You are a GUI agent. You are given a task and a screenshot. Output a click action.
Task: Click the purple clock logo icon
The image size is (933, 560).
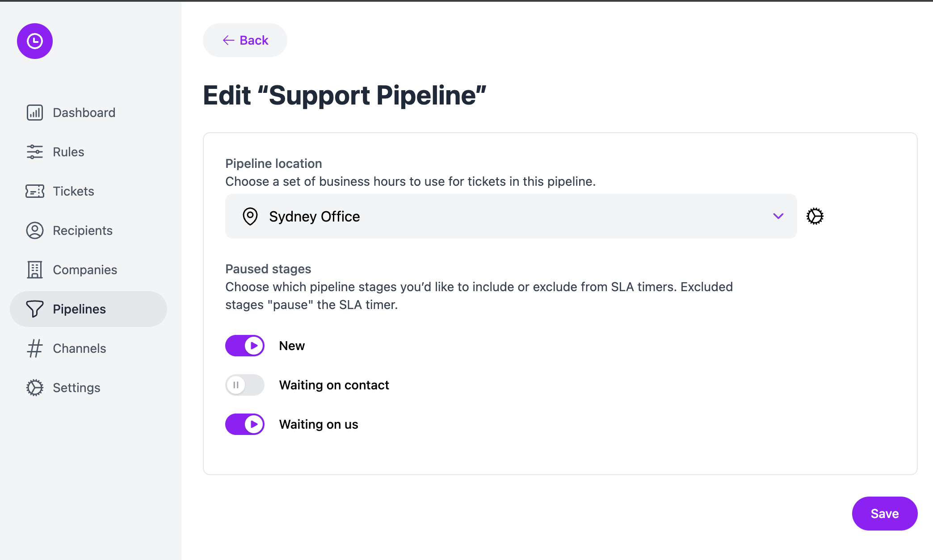35,41
